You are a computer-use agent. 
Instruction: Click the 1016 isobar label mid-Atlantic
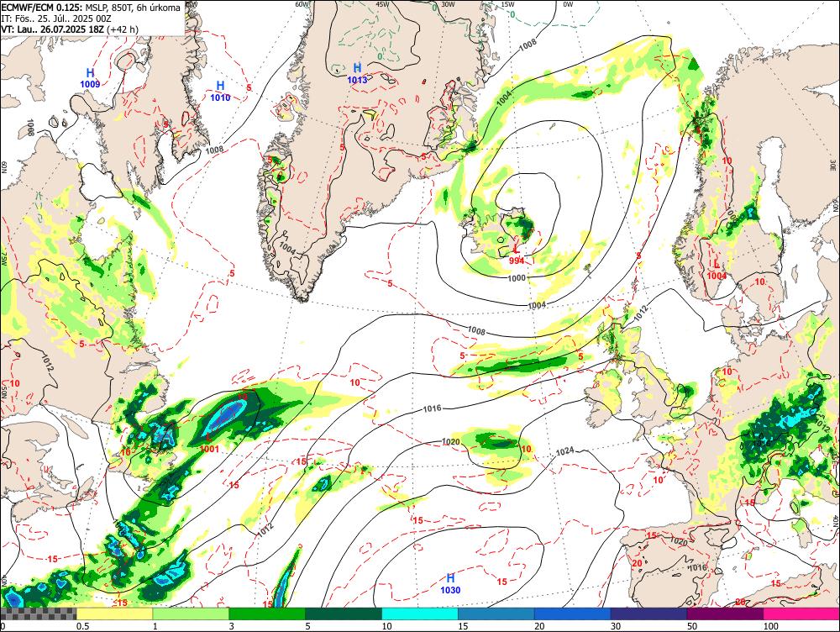tap(433, 409)
